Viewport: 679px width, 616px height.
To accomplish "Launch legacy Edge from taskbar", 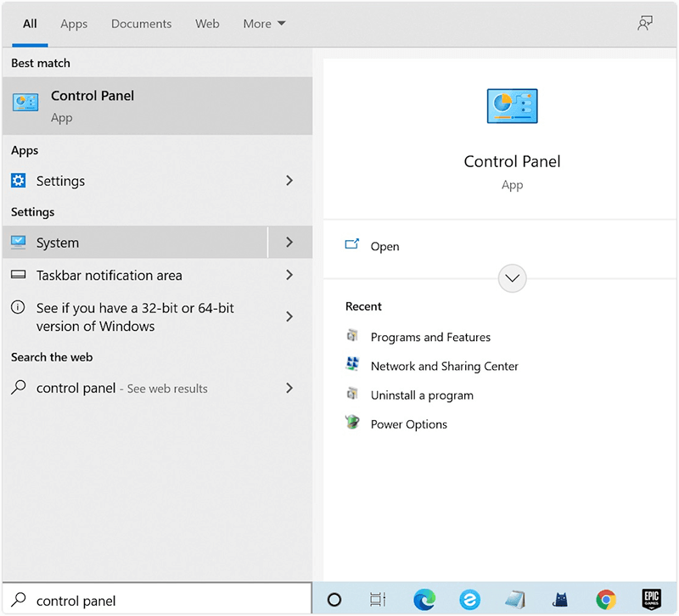I will pyautogui.click(x=470, y=600).
